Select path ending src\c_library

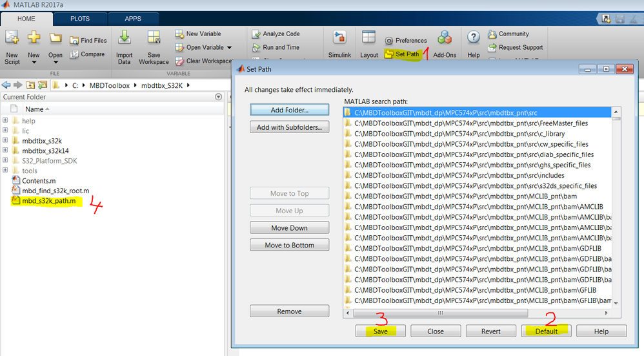click(x=459, y=134)
